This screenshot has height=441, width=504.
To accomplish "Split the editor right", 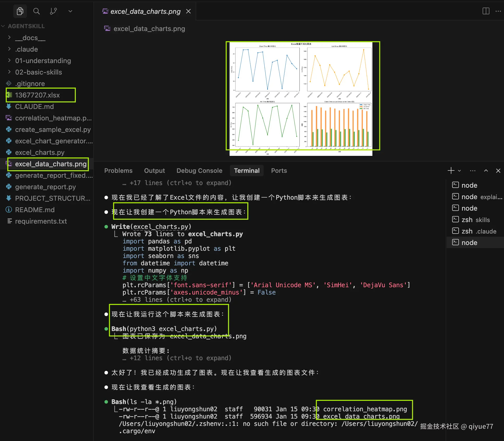I will (486, 11).
